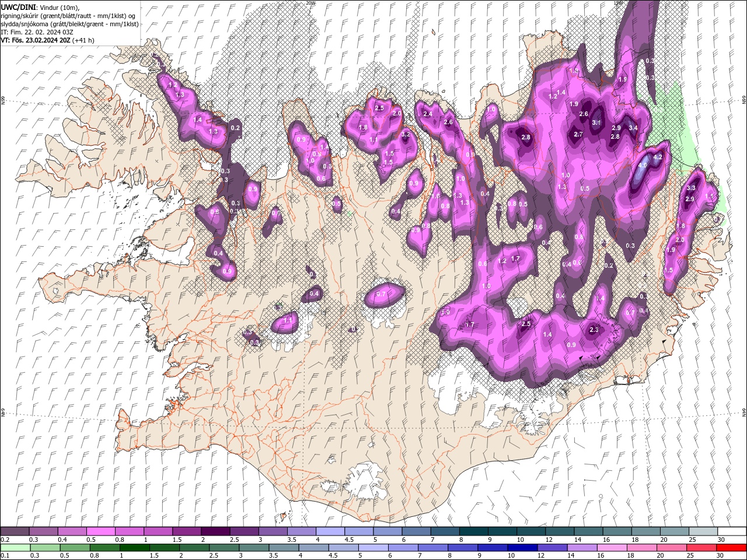Click the "2.3" value in the southeast band

coord(594,330)
